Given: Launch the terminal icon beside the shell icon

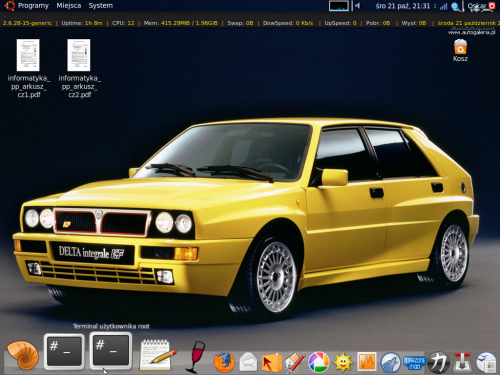Looking at the screenshot, I should click(64, 351).
